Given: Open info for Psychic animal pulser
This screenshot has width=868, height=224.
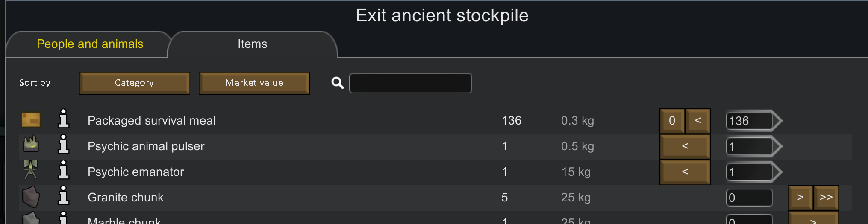Looking at the screenshot, I should 63,145.
